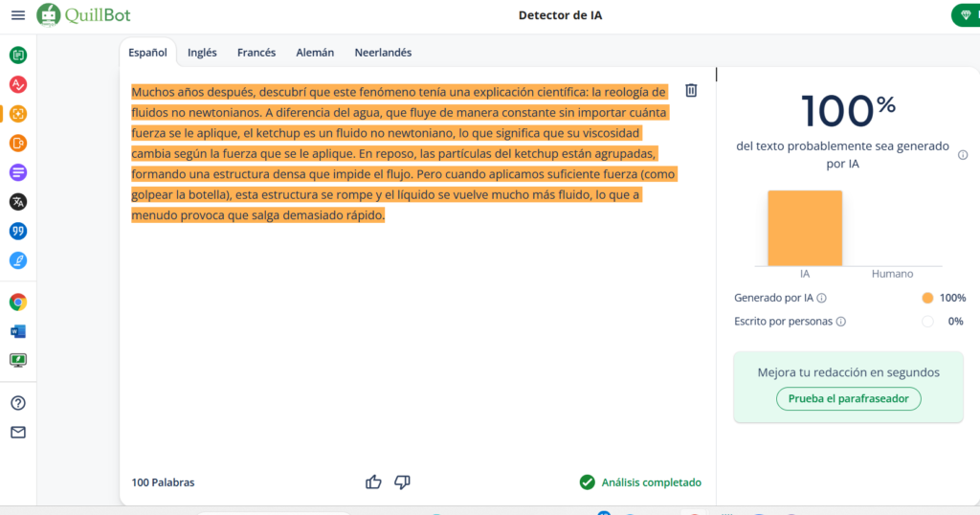Open the Citation Generator sidebar icon
The height and width of the screenshot is (515, 980).
pyautogui.click(x=18, y=232)
